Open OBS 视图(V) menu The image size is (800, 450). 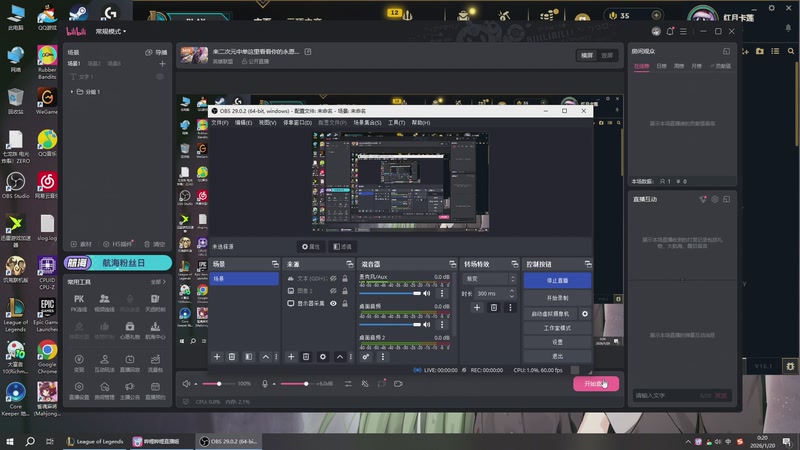[x=267, y=123]
